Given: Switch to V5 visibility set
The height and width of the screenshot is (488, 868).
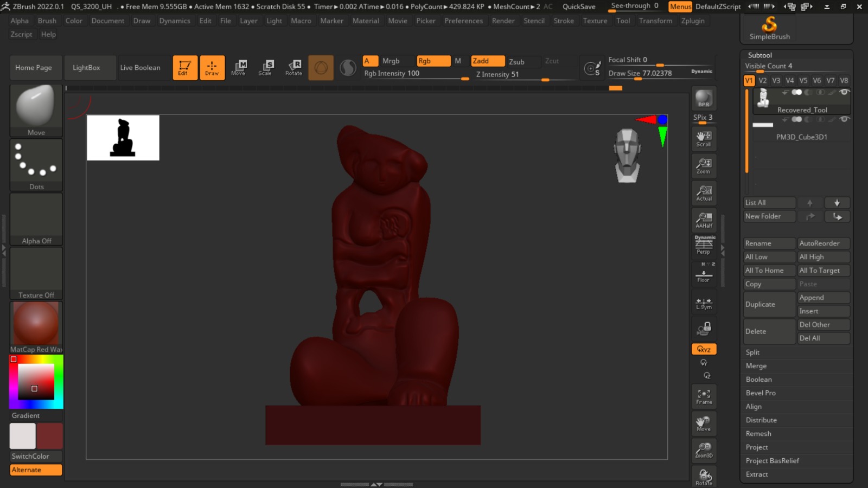Looking at the screenshot, I should click(803, 80).
